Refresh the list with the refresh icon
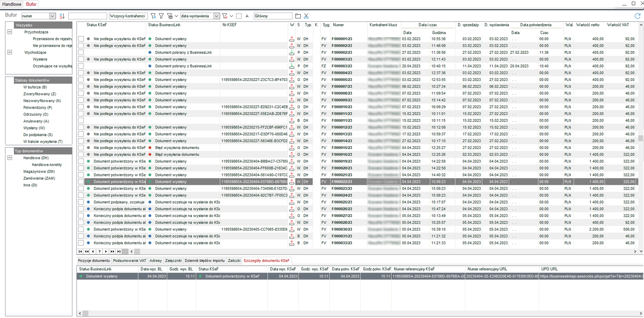This screenshot has height=318, width=644. tap(638, 16)
